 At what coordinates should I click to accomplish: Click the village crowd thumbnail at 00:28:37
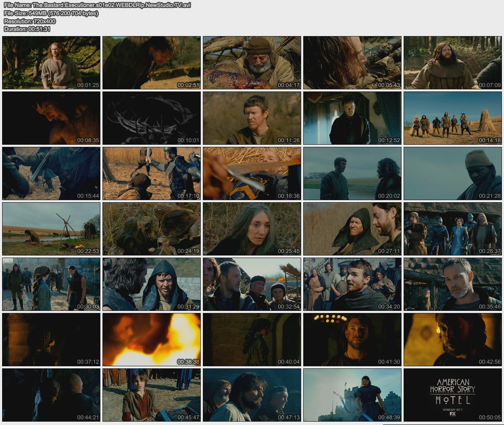453,229
